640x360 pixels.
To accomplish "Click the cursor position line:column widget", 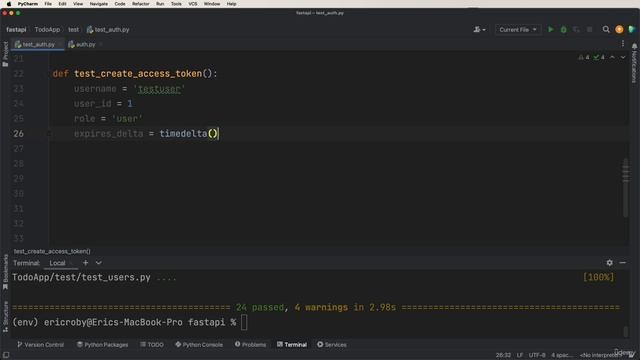I will pos(503,355).
